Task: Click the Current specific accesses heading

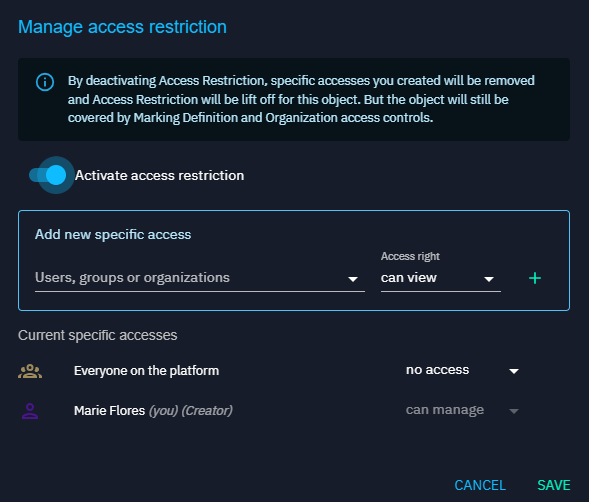Action: pyautogui.click(x=98, y=335)
